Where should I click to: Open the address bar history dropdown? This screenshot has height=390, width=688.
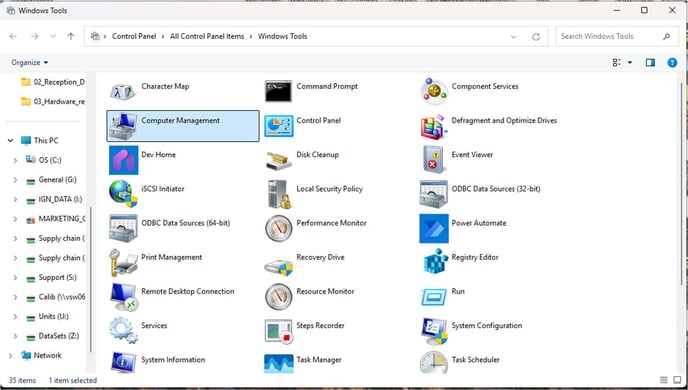513,37
